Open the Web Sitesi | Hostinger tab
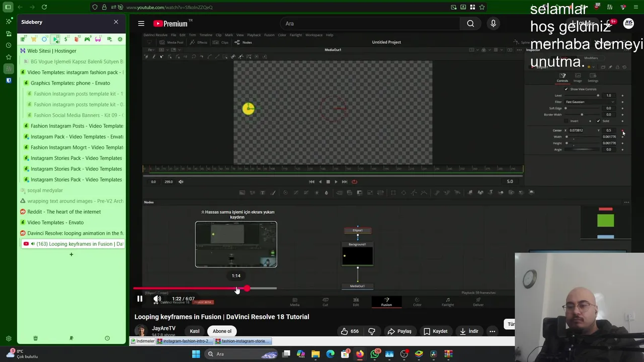644x362 pixels. pos(71,51)
